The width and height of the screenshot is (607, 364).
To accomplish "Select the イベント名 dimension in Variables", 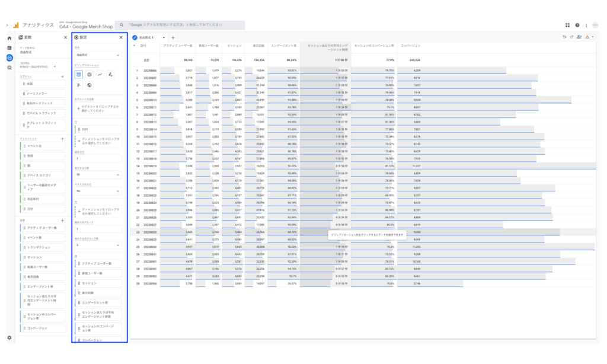I will [43, 146].
